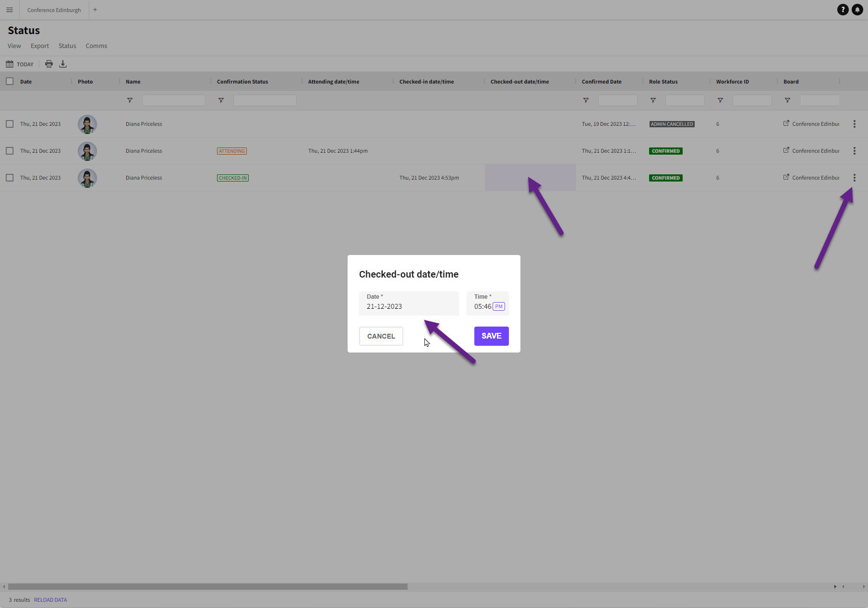868x608 pixels.
Task: Click the Name column filter icon
Action: point(130,100)
